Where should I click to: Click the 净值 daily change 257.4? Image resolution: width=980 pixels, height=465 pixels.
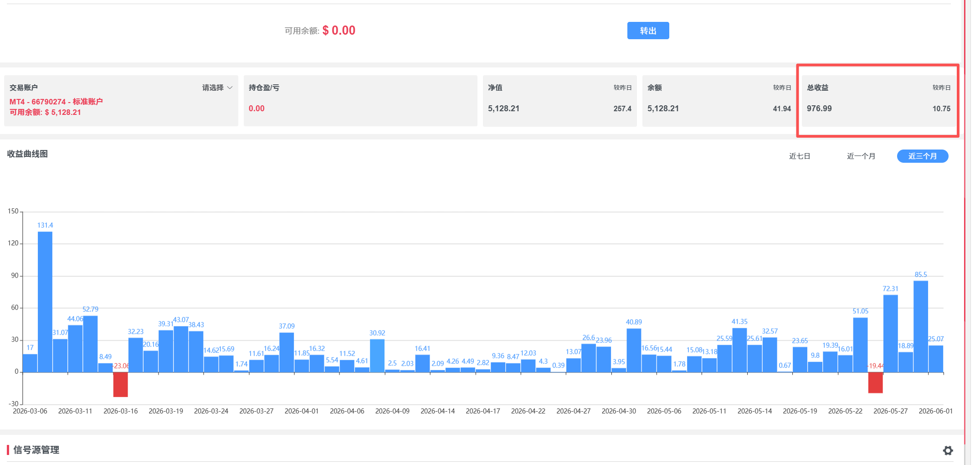click(622, 108)
